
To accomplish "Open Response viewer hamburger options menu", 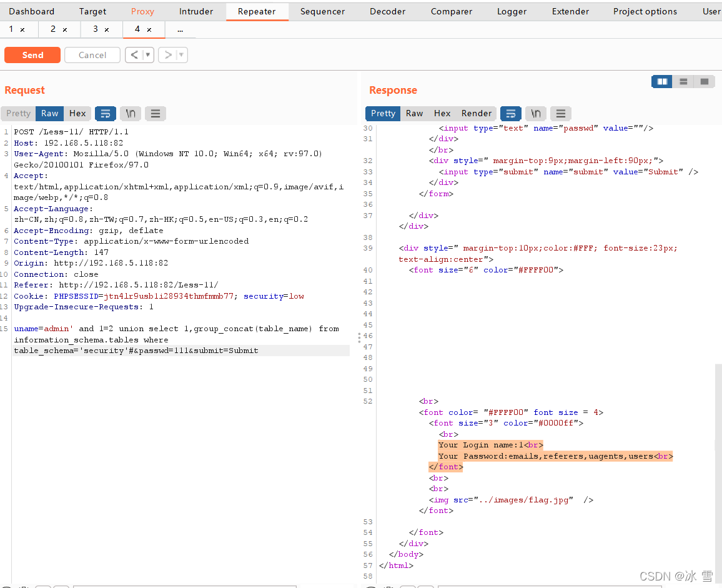I will 561,113.
